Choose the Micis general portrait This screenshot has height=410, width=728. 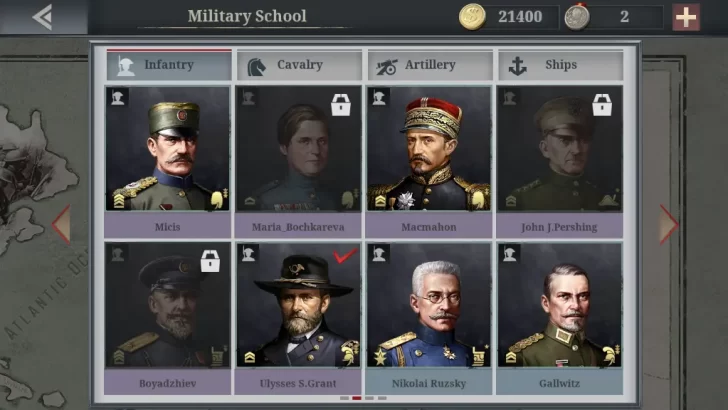coord(168,149)
